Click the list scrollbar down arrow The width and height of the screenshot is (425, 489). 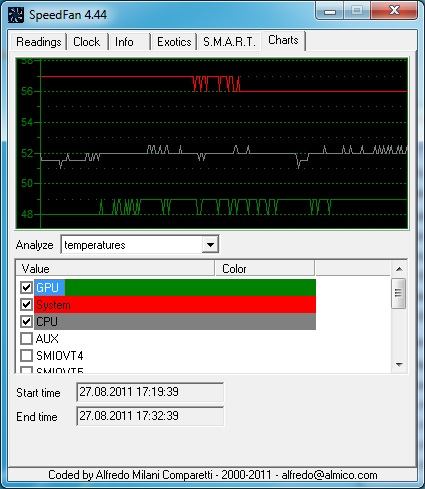point(399,364)
